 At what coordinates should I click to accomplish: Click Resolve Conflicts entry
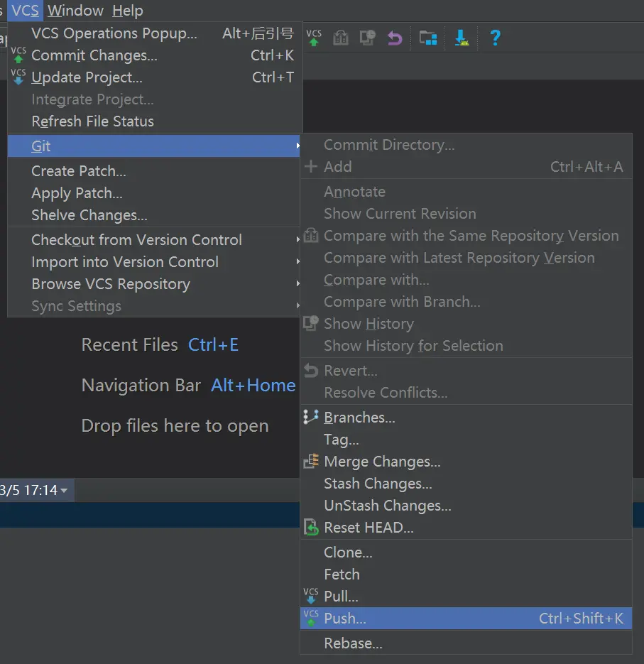[466, 393]
